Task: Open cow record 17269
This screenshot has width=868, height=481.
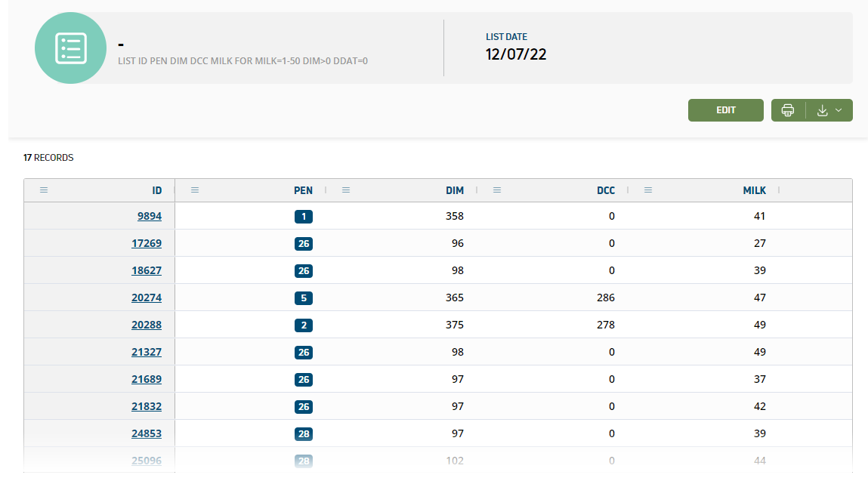Action: [x=146, y=243]
